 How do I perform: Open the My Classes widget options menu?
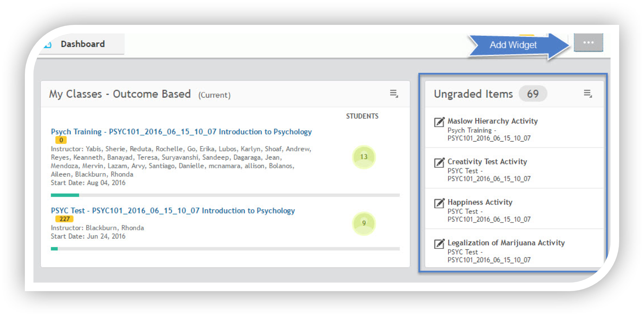(394, 94)
